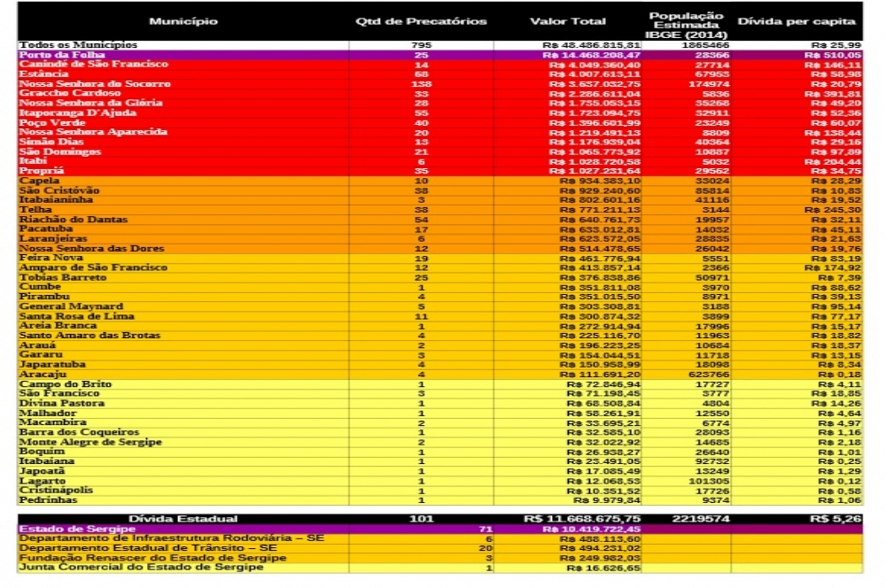Click the Dívida Estadual section header

(x=183, y=518)
